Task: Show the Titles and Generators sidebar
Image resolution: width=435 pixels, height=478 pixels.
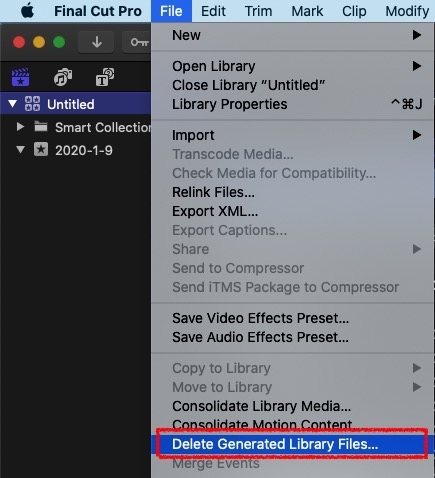Action: tap(105, 77)
